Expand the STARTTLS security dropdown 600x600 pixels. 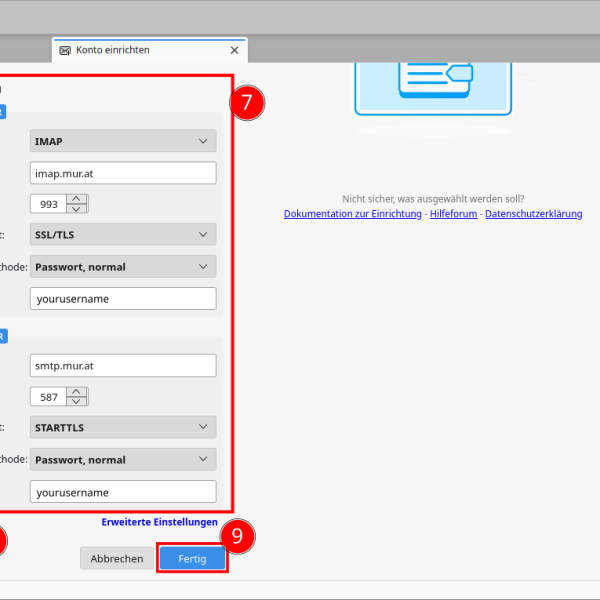123,428
